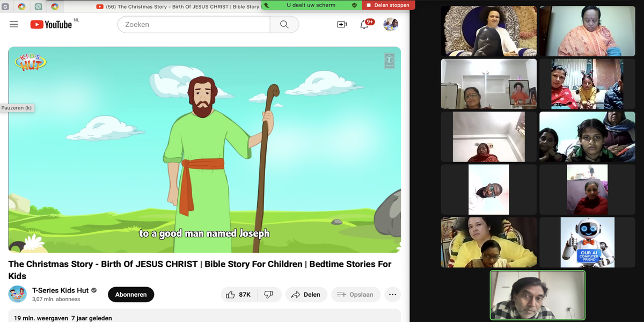
Task: Go to the YouTube home logo
Action: pos(51,24)
